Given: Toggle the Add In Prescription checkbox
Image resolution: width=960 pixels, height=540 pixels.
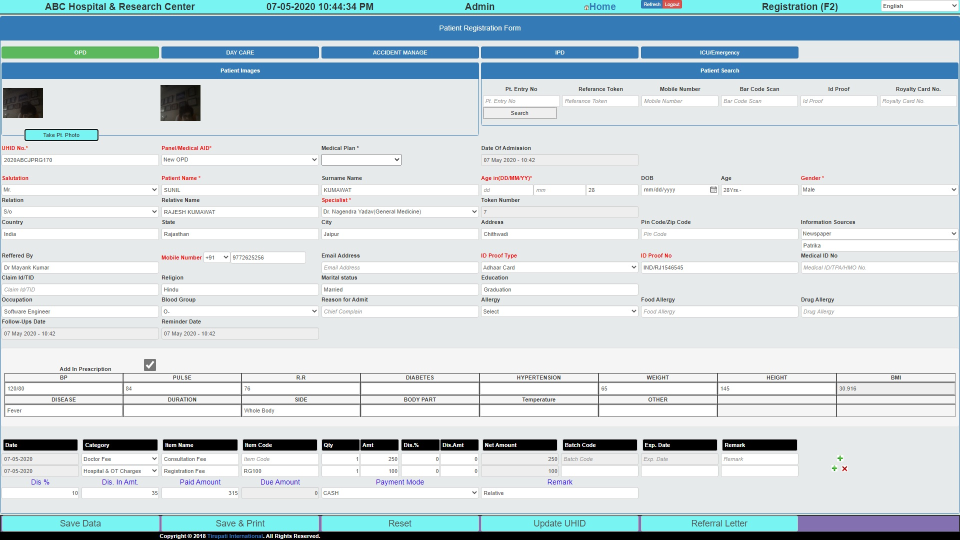Looking at the screenshot, I should coord(150,365).
